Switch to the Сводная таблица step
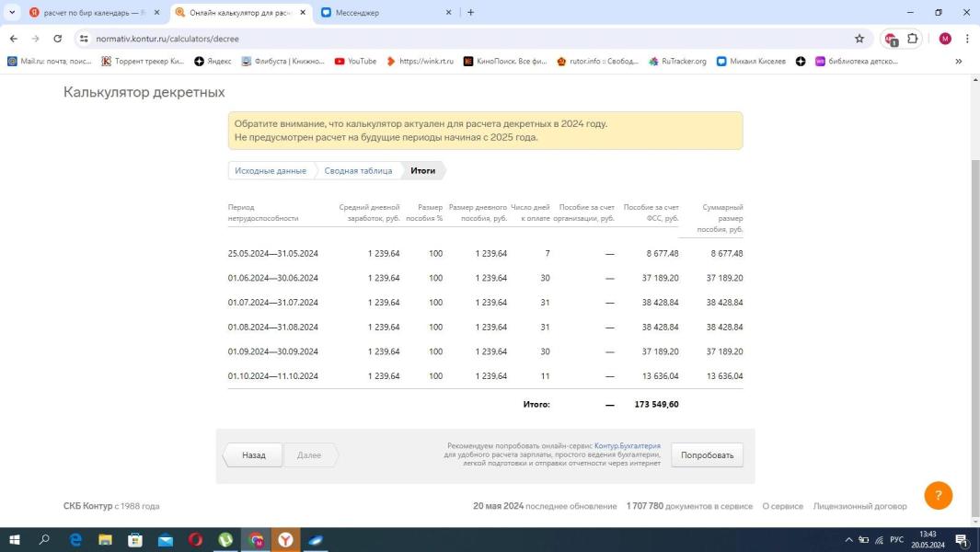The image size is (980, 552). (358, 171)
